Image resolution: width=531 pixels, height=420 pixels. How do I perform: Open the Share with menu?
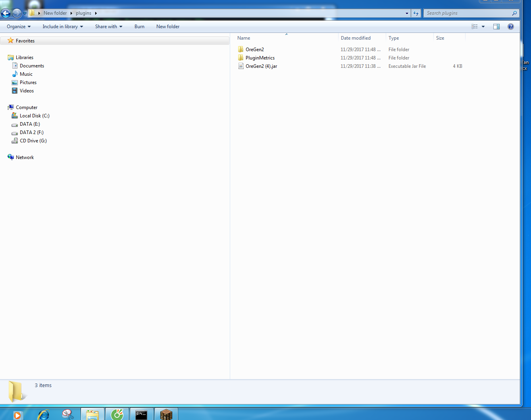click(x=109, y=27)
